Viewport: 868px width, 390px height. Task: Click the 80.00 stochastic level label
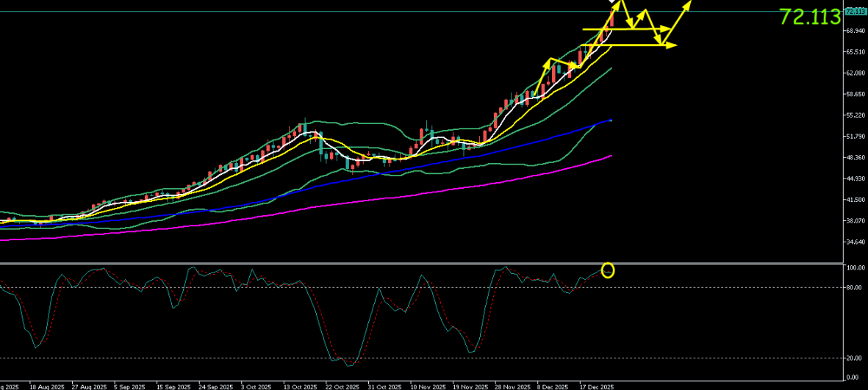(x=853, y=288)
